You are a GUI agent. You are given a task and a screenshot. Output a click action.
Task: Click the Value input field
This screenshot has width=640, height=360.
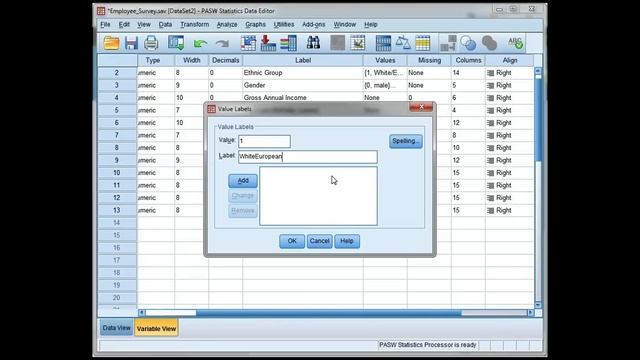coord(264,141)
